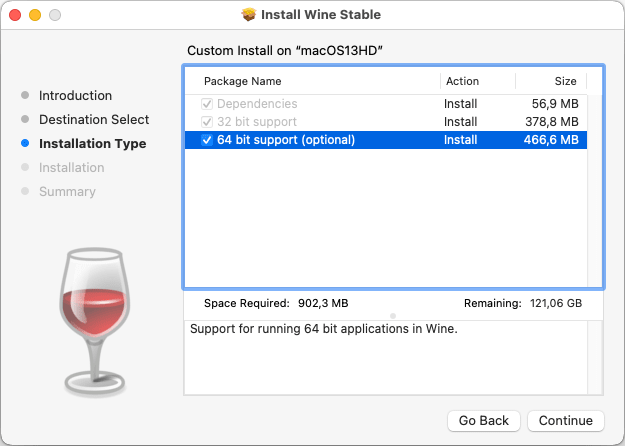Close the installer with the red button
The image size is (625, 446).
[x=15, y=15]
